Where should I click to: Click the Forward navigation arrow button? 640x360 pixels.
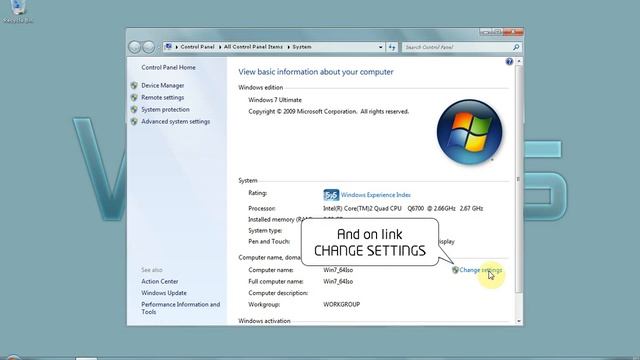click(x=149, y=47)
